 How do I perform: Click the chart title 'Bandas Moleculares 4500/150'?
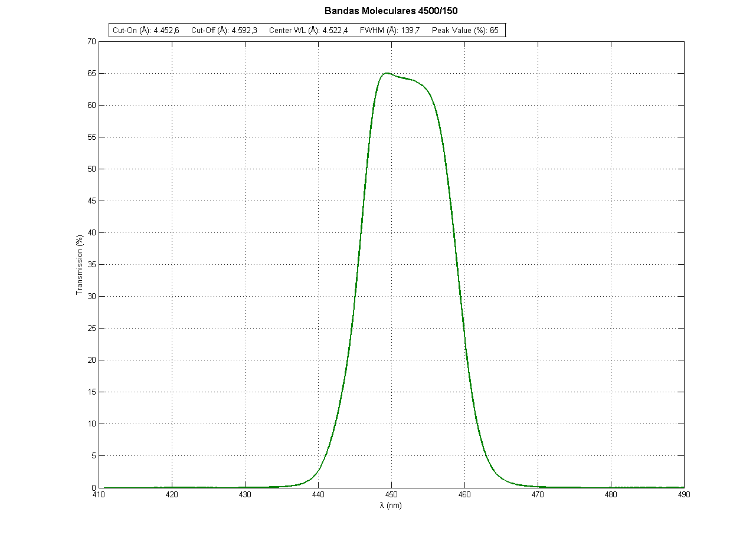(391, 11)
